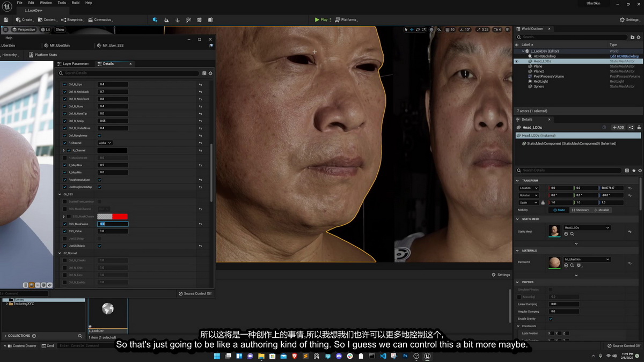Click the ADD component button
The width and height of the screenshot is (644, 362).
619,128
